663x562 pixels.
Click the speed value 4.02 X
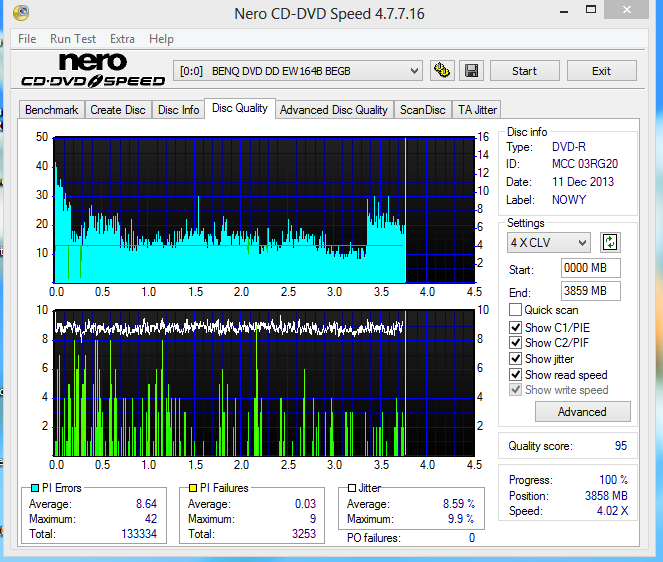coord(612,511)
